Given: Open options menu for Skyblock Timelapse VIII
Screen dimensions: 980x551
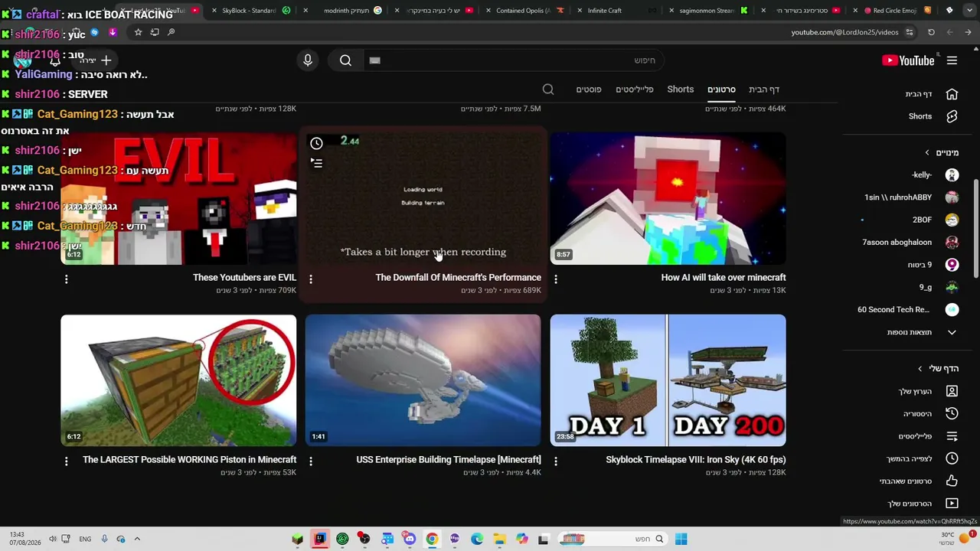Looking at the screenshot, I should click(556, 461).
